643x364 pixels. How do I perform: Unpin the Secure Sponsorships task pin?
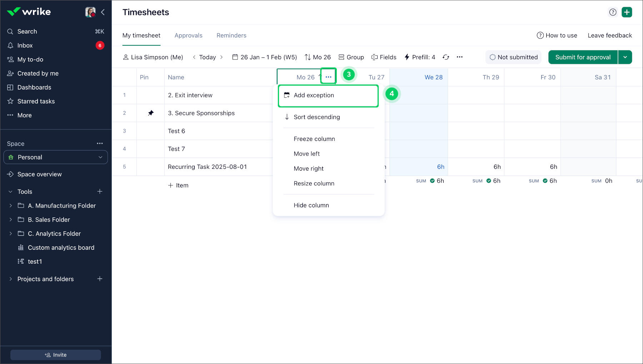151,113
